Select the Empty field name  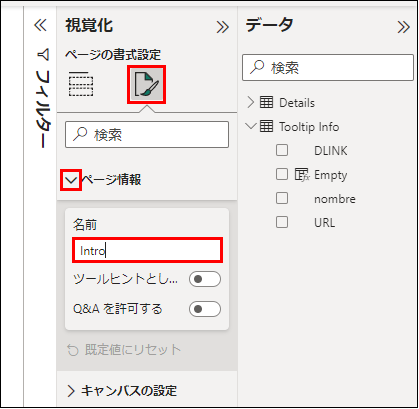click(x=331, y=175)
